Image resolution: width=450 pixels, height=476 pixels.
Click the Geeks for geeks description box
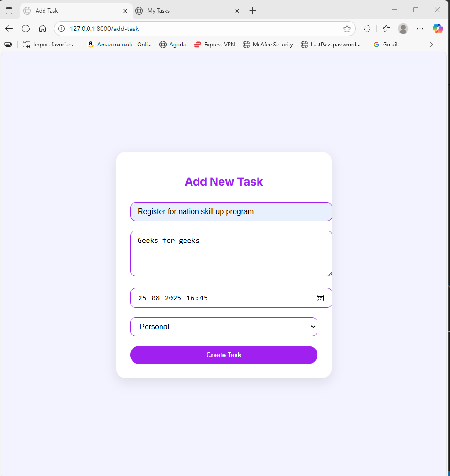(231, 253)
